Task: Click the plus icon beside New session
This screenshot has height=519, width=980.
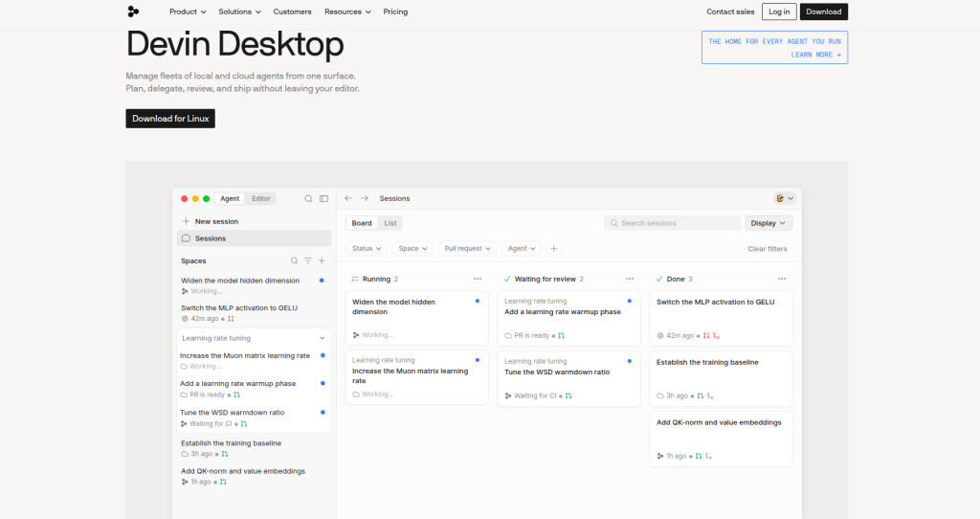Action: (x=186, y=221)
